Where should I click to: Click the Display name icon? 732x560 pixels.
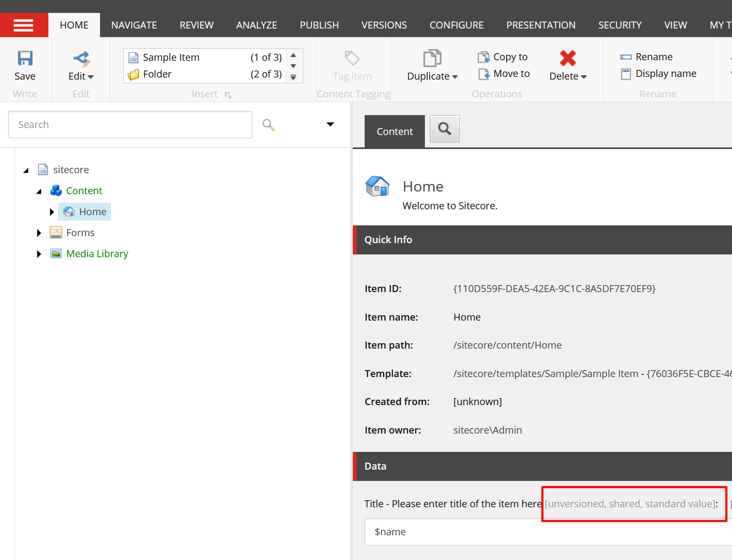click(626, 73)
